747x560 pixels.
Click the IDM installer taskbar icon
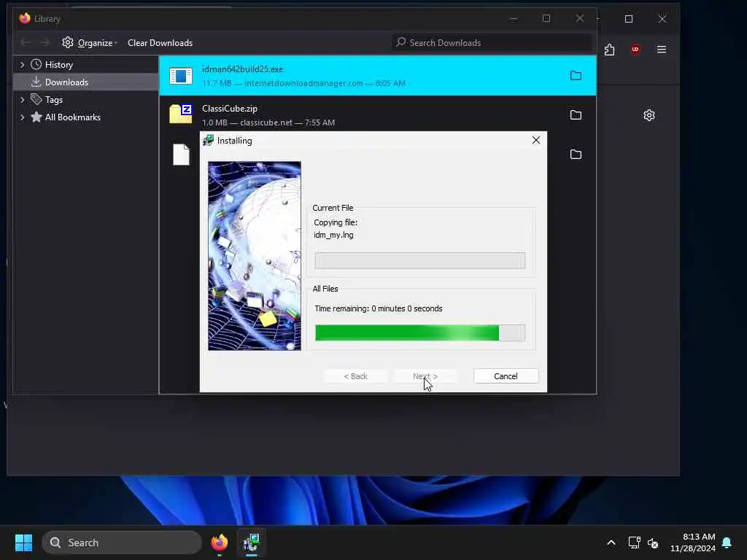[252, 542]
